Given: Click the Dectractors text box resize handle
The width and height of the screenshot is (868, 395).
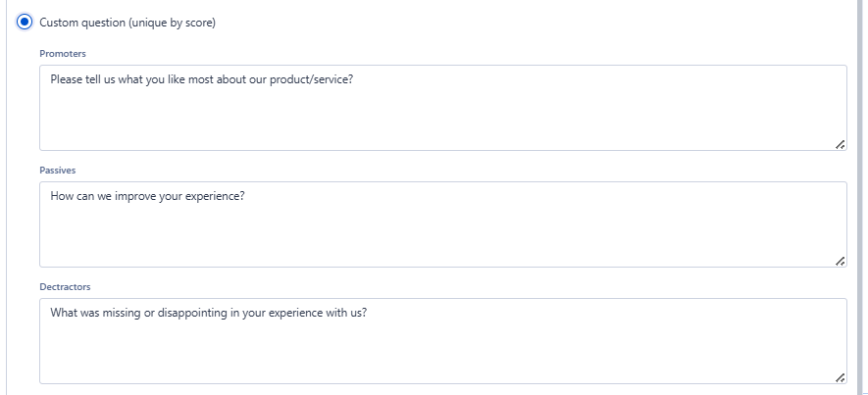Looking at the screenshot, I should (x=840, y=377).
